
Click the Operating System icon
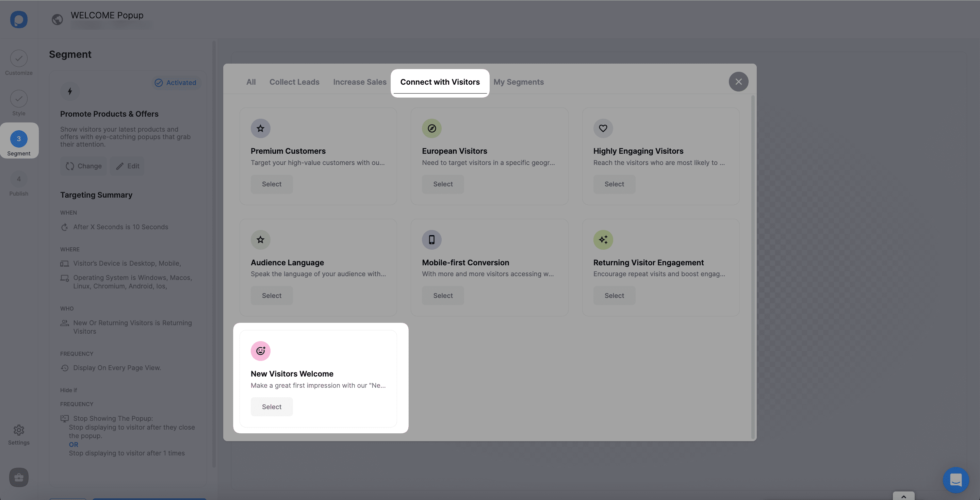[x=65, y=278]
